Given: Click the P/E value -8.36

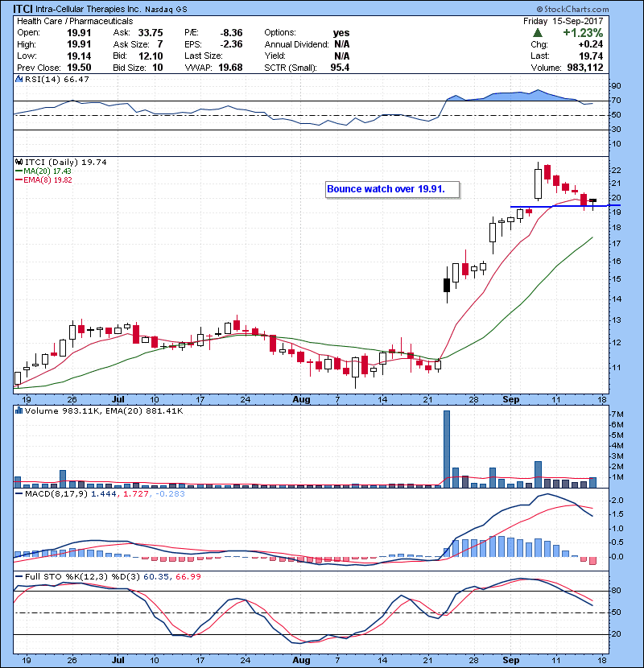Looking at the screenshot, I should pos(231,33).
